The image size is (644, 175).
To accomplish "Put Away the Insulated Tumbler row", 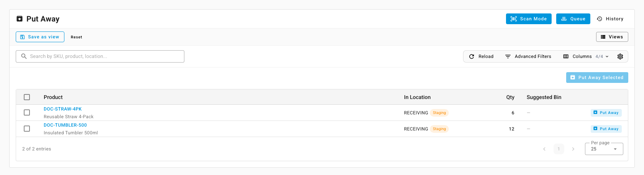I will click(606, 129).
